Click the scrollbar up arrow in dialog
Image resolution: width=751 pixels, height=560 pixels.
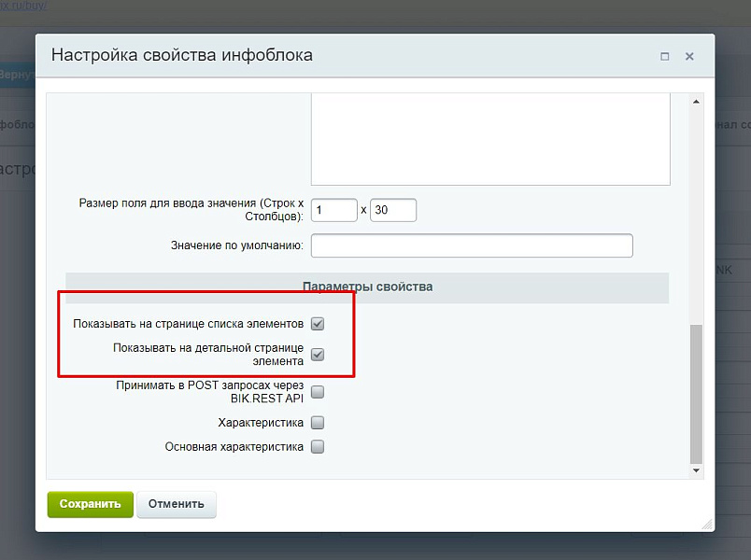pos(696,102)
